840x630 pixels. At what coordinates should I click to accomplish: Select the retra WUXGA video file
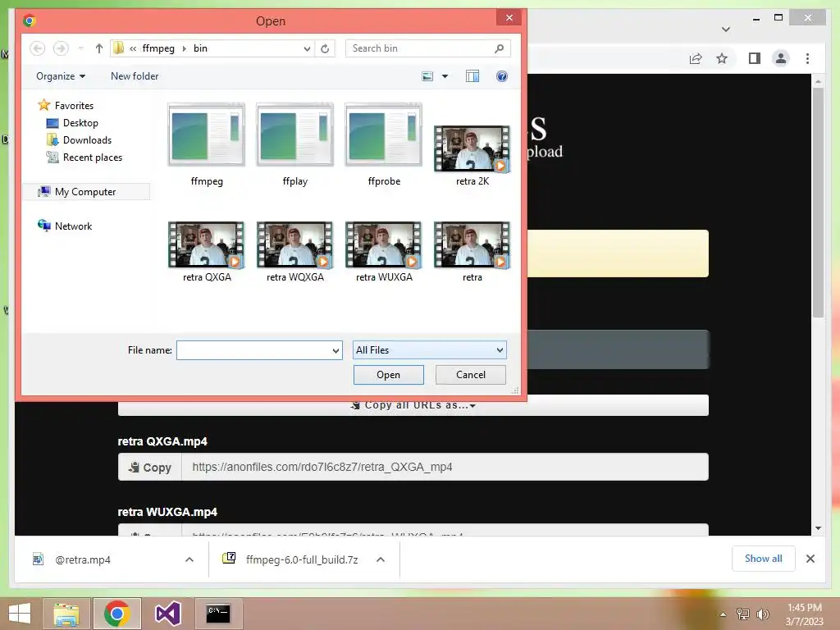coord(384,252)
